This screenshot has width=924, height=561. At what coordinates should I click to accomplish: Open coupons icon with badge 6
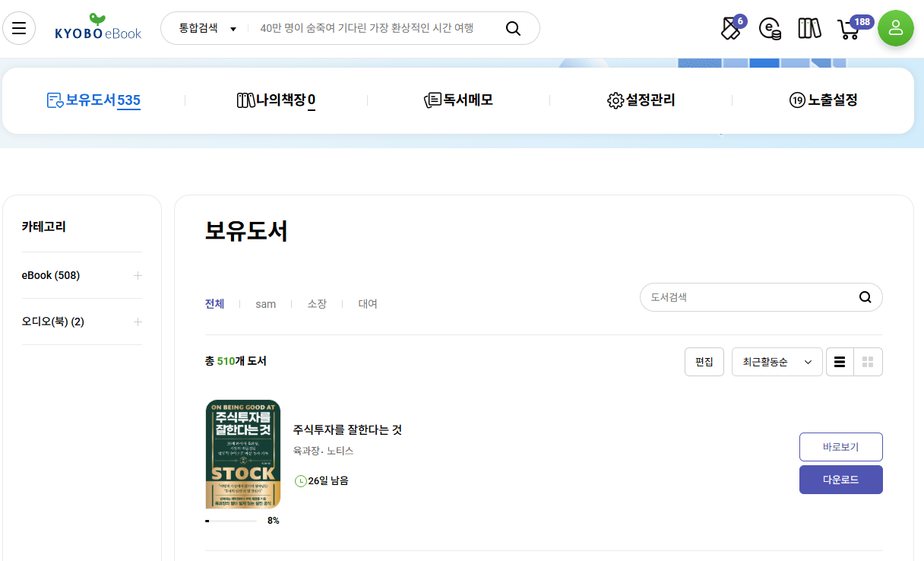tap(732, 28)
